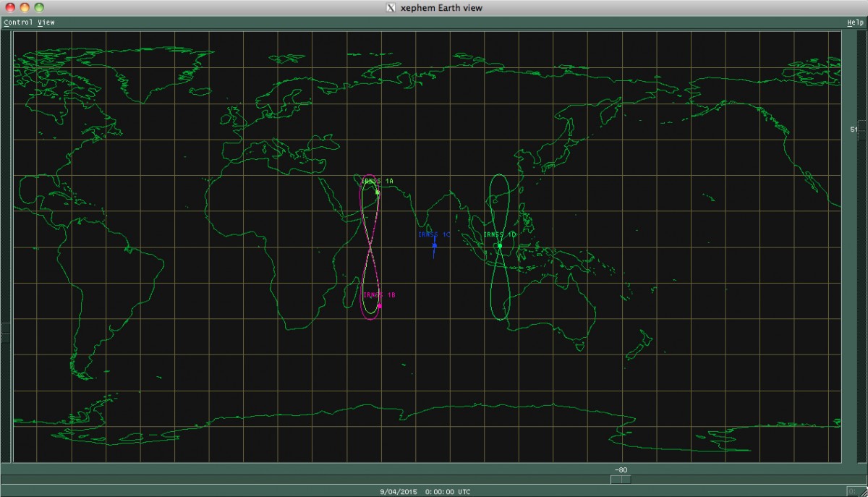Open the Help menu
868x497 pixels.
pyautogui.click(x=855, y=22)
